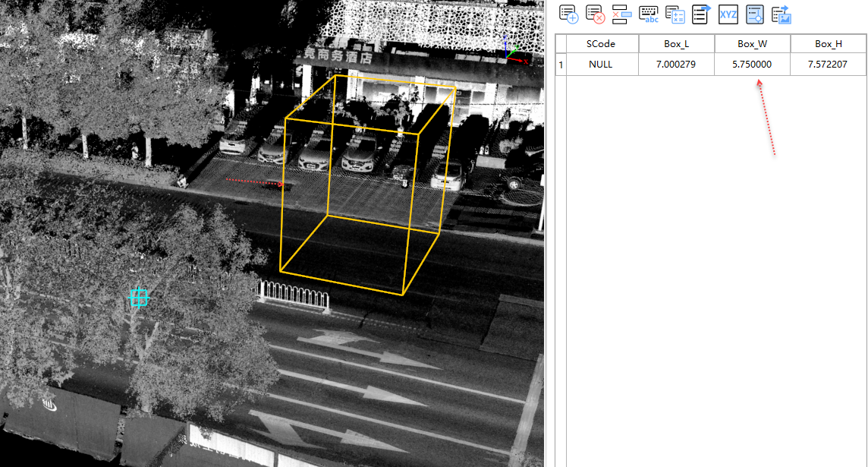Click the export table to image icon
The height and width of the screenshot is (467, 868).
(x=782, y=14)
